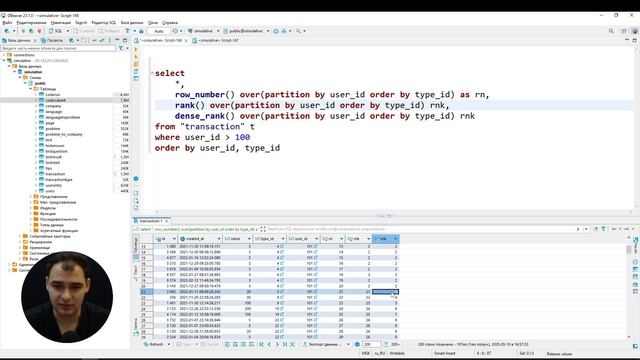The width and height of the screenshot is (640, 360).
Task: Close the 'transaction 1' result tab
Action: coord(167,221)
